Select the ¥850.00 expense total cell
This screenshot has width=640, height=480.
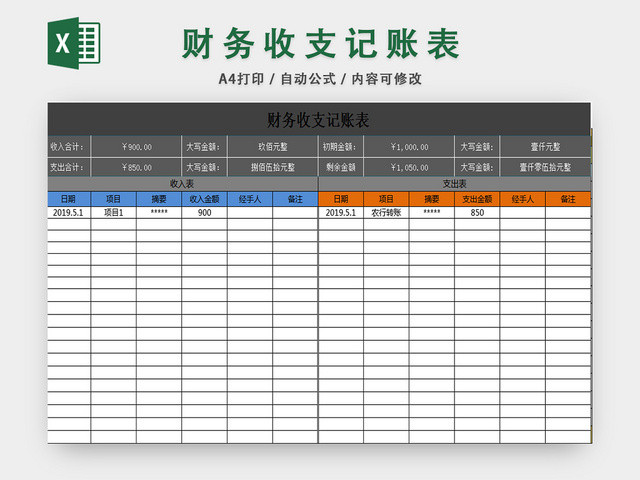(x=136, y=167)
